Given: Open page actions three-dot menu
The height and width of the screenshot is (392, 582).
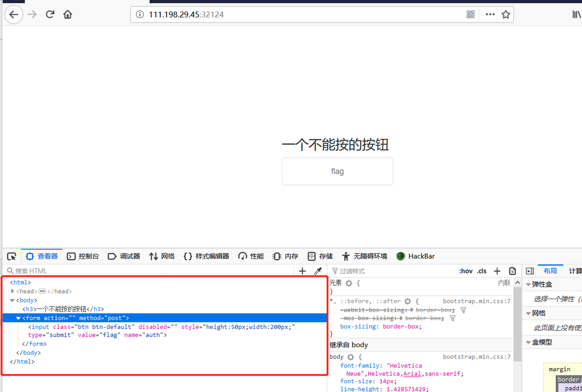Looking at the screenshot, I should [490, 14].
